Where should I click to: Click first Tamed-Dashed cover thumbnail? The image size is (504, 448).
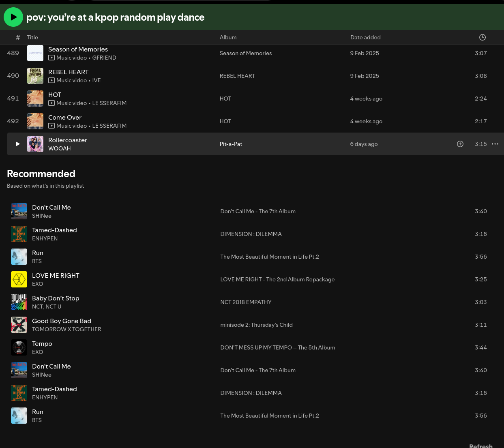(x=19, y=234)
